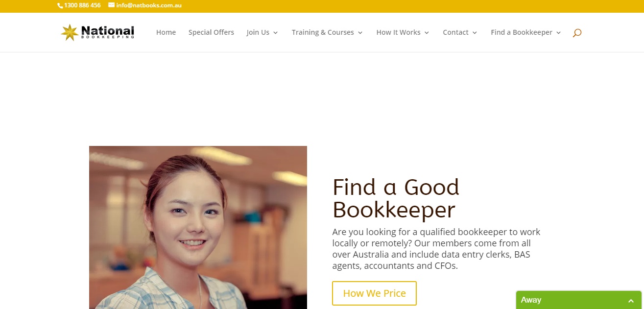Screen dimensions: 644x309
Task: Click the envelope email icon
Action: 111,5
